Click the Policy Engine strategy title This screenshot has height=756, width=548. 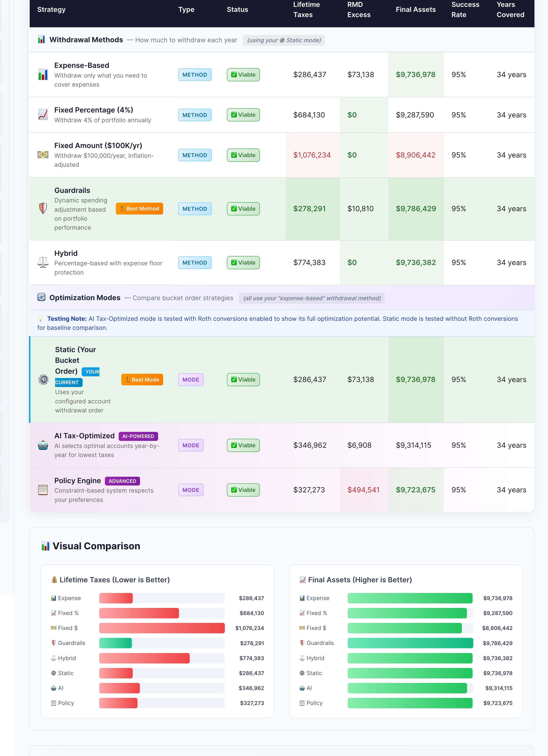click(77, 480)
